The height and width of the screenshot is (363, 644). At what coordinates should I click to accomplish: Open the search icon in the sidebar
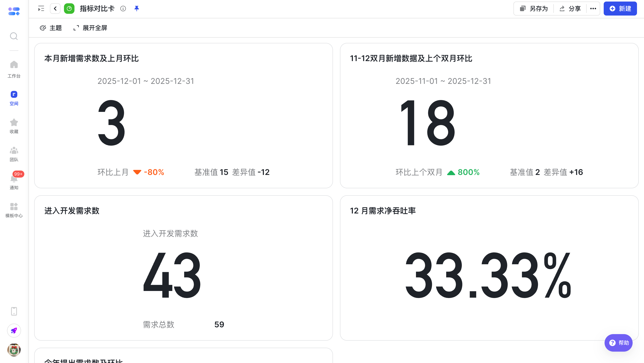point(14,36)
